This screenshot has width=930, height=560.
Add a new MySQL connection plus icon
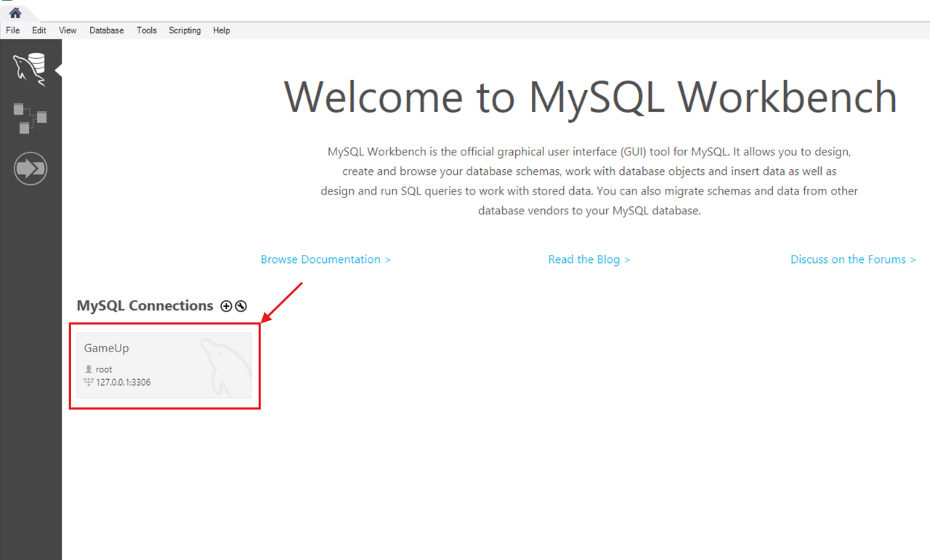coord(226,307)
